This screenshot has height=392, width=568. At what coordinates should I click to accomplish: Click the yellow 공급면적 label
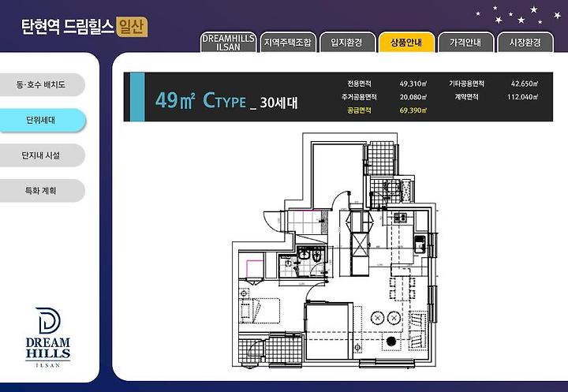tap(359, 110)
